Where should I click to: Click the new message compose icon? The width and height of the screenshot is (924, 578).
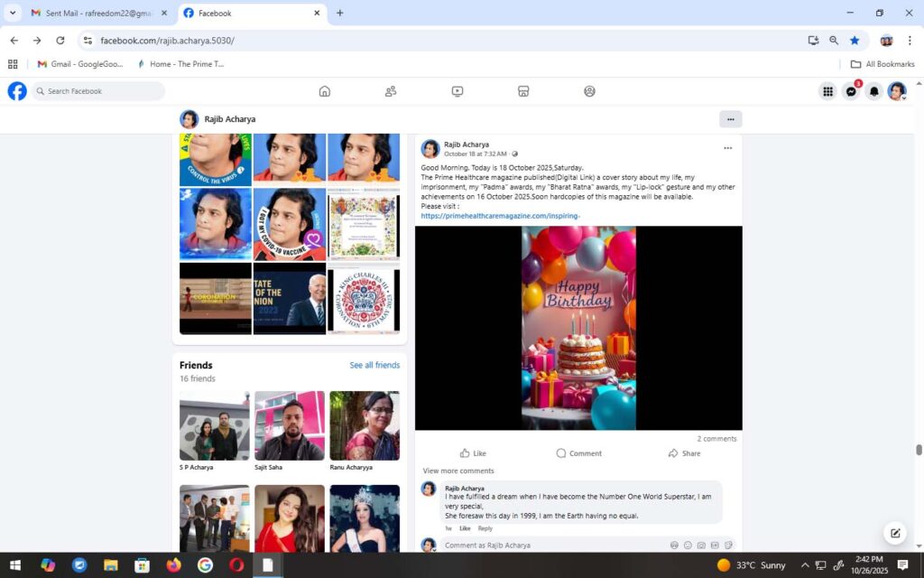[x=895, y=533]
